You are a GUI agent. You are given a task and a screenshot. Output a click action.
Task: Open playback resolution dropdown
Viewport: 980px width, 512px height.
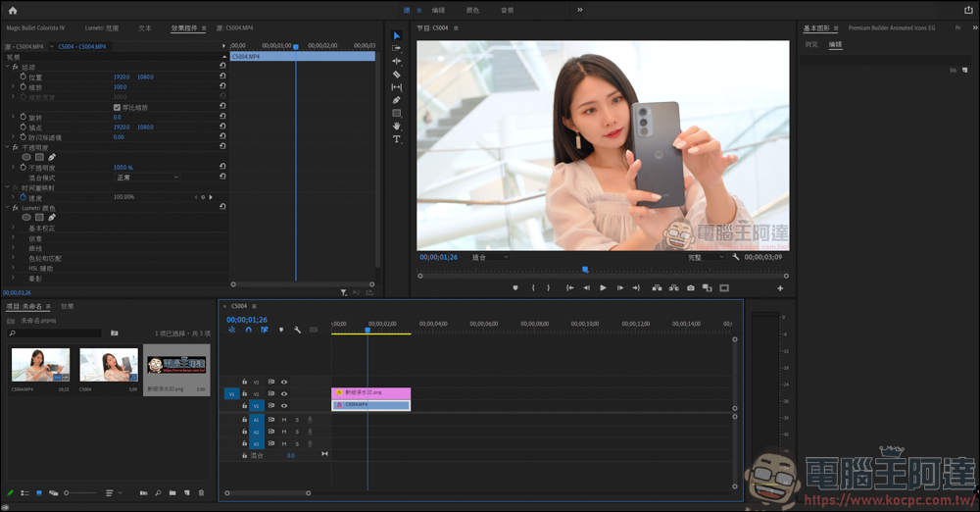[707, 257]
